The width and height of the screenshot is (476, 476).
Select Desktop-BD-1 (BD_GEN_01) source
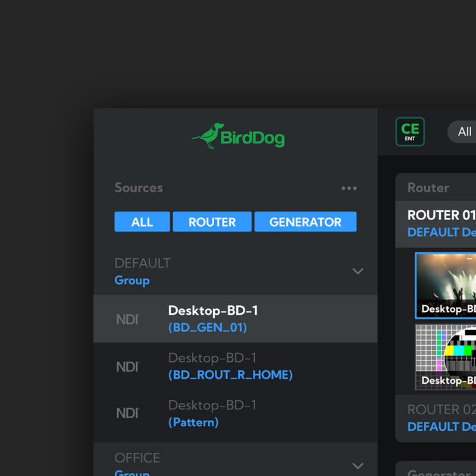point(235,319)
